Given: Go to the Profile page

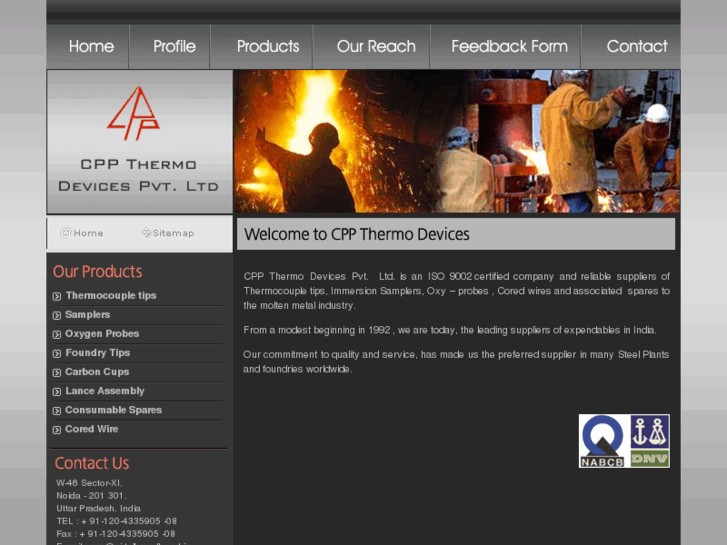Looking at the screenshot, I should [x=174, y=46].
